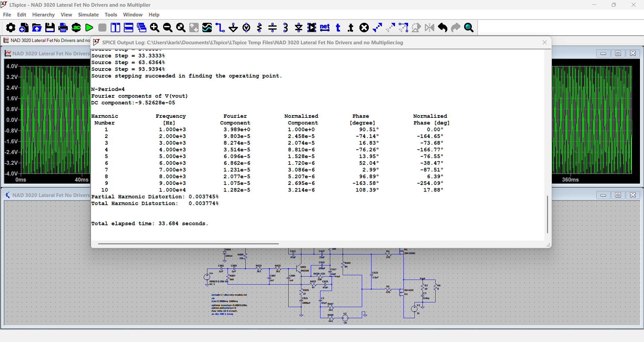Open the Find search icon
This screenshot has width=644, height=342.
(x=469, y=28)
